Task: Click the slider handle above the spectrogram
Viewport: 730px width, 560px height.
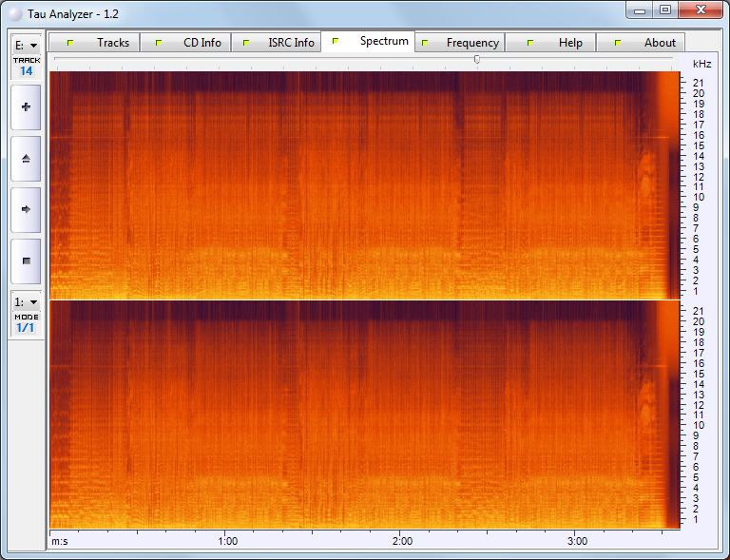Action: coord(477,59)
